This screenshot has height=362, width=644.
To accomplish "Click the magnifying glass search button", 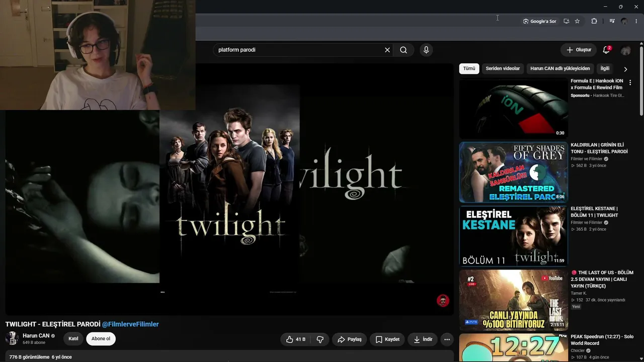I will 404,50.
